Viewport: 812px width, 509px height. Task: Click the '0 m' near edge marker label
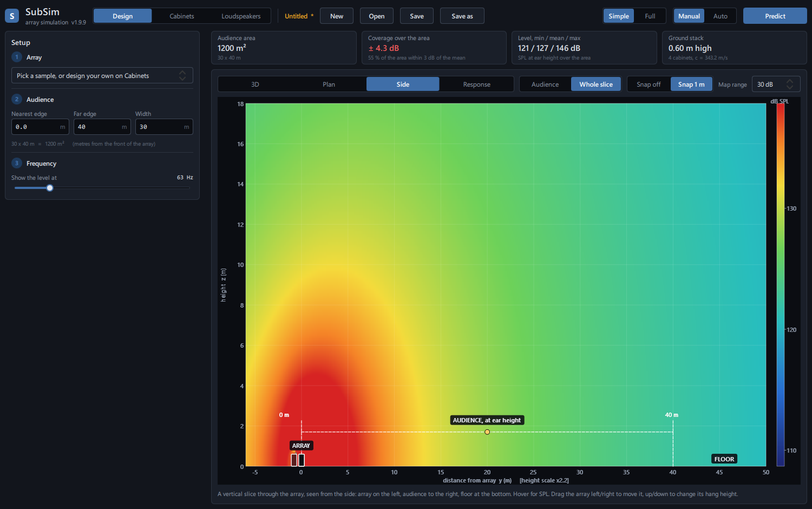pyautogui.click(x=284, y=415)
